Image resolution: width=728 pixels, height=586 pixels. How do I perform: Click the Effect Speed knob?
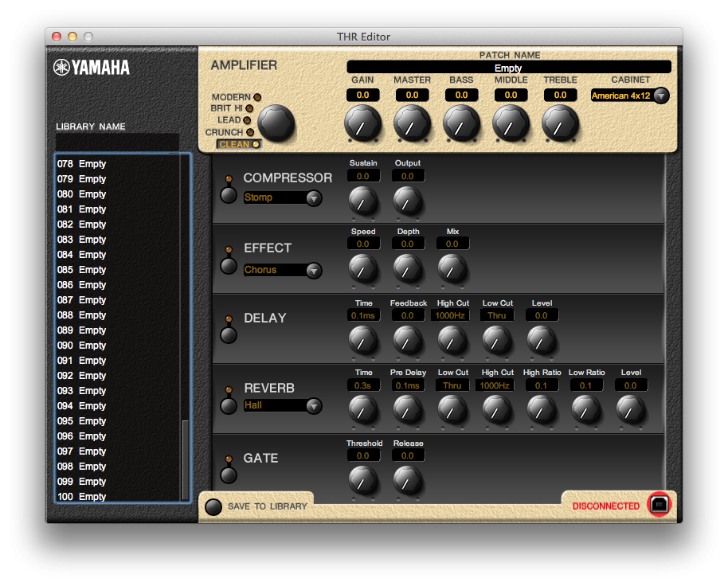[362, 269]
